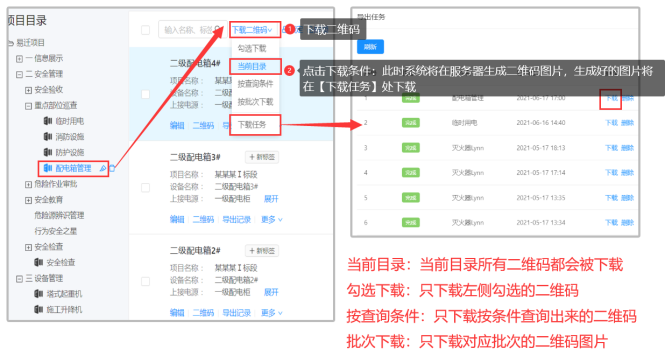The image size is (666, 363).
Task: Select the 消防设施 icon in project tree
Action: (48, 137)
